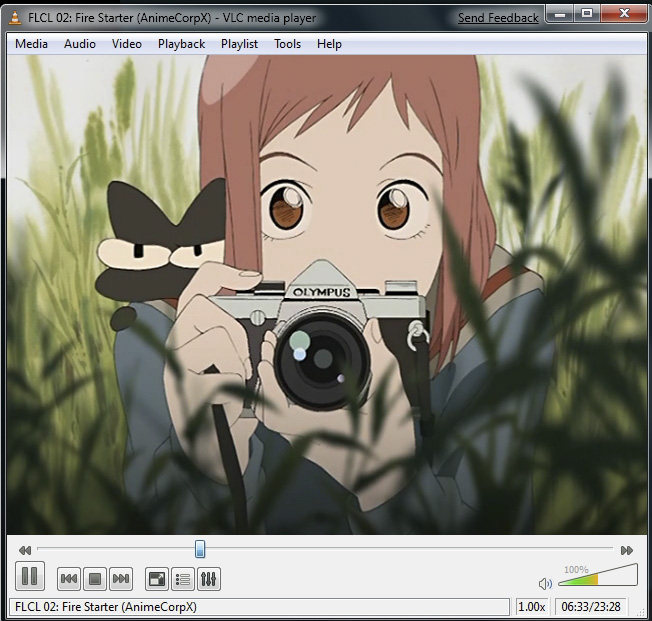652x621 pixels.
Task: Pause the video playback
Action: pyautogui.click(x=29, y=576)
